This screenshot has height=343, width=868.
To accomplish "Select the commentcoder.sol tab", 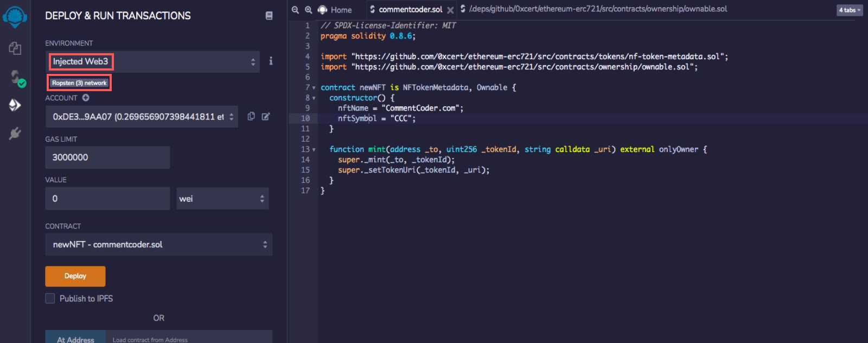I will click(x=410, y=10).
